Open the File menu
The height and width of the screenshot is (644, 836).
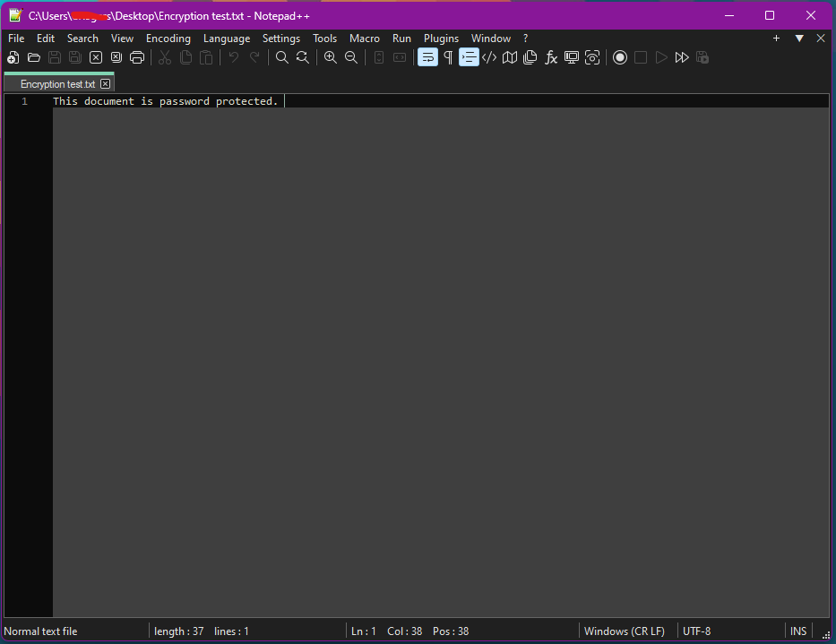pyautogui.click(x=16, y=39)
